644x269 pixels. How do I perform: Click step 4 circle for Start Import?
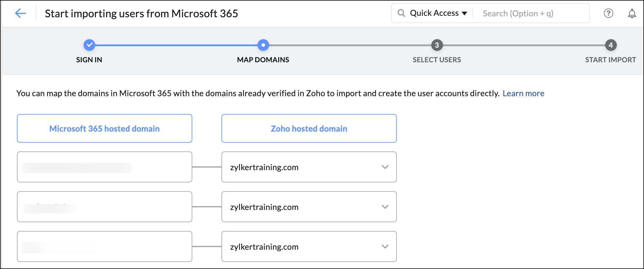tap(611, 45)
